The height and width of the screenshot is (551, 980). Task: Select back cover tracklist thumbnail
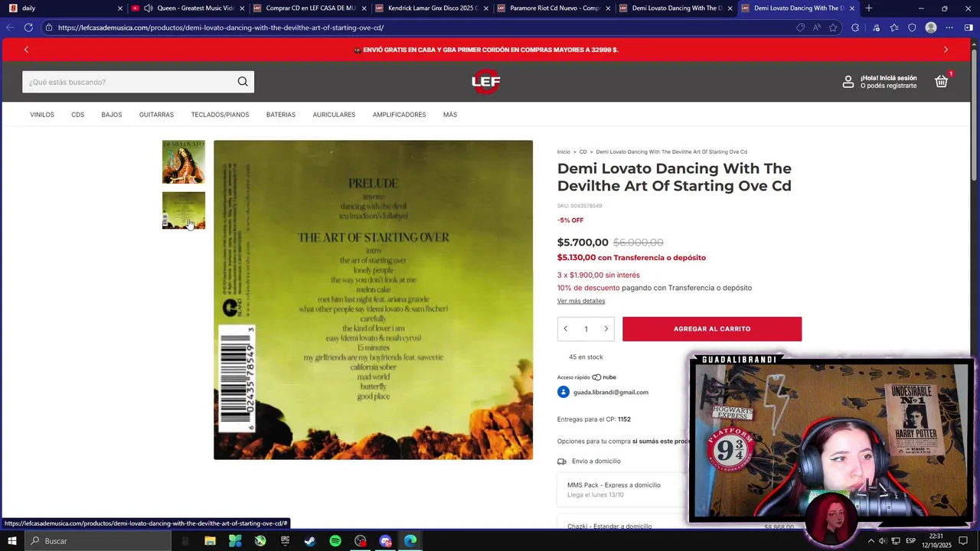(184, 210)
